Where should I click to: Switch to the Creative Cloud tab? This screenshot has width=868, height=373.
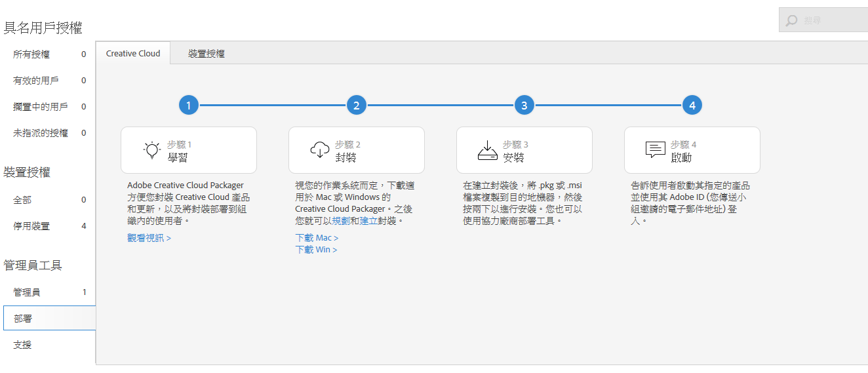point(133,53)
